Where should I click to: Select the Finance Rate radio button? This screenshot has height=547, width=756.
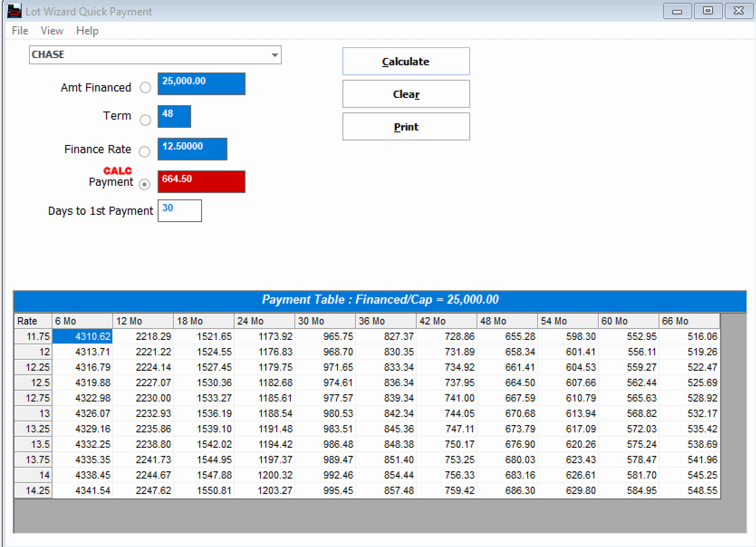[144, 152]
